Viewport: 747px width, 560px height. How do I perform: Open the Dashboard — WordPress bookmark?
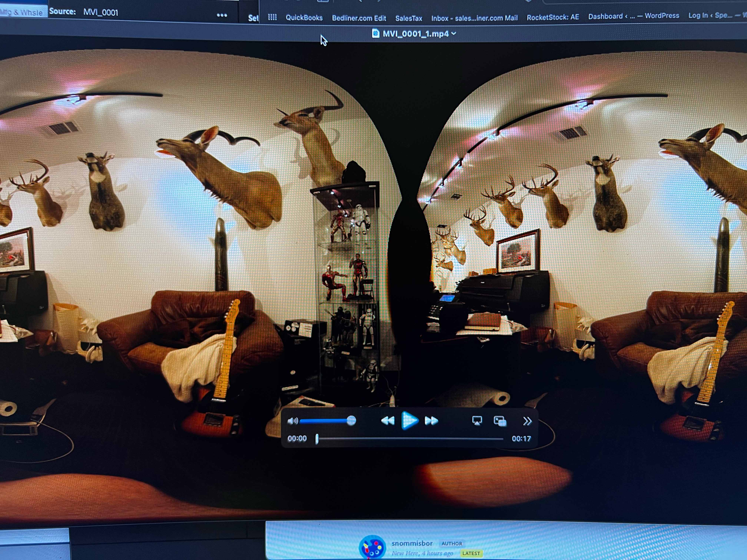click(633, 16)
